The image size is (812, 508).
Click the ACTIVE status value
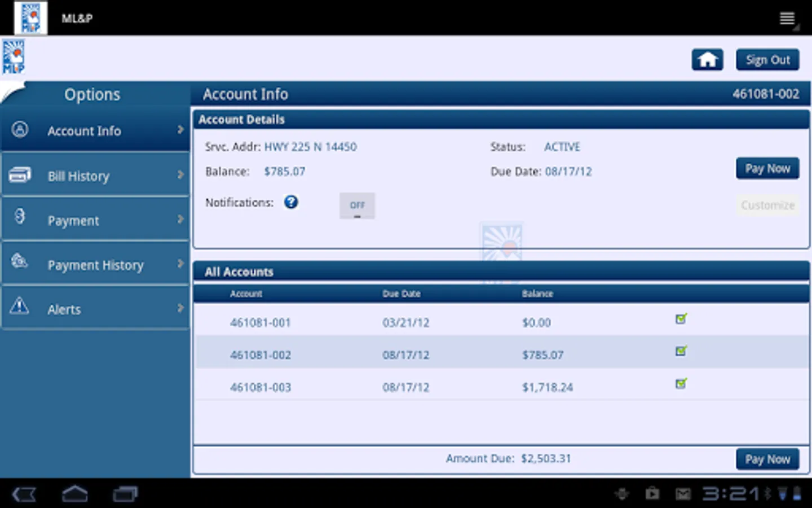point(562,147)
